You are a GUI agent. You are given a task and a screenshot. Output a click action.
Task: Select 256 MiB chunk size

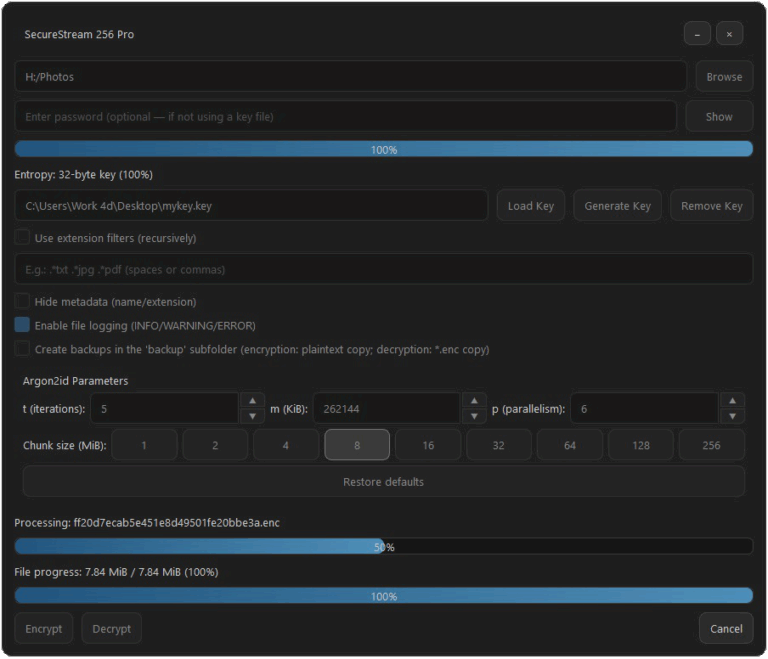[x=711, y=445]
